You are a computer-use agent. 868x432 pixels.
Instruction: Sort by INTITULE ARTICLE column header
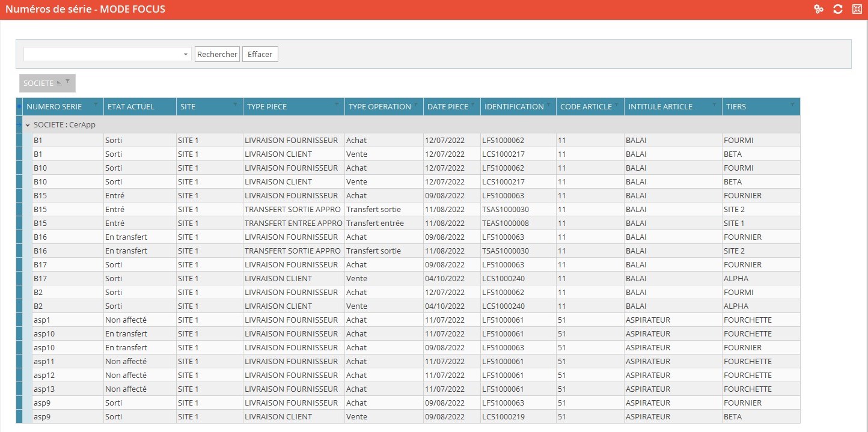[660, 107]
